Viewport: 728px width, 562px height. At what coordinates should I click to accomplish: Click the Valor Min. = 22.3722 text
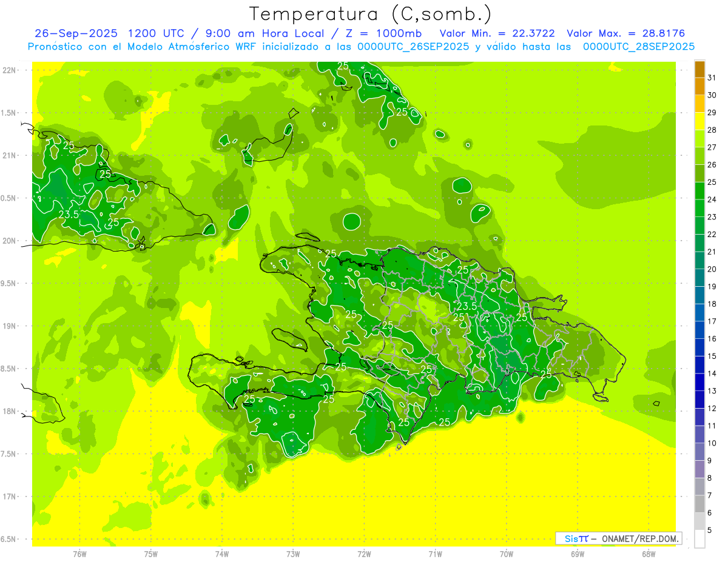point(497,33)
